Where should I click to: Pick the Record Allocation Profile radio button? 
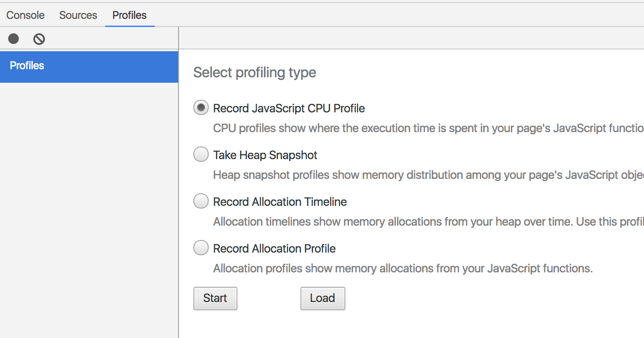[x=201, y=248]
